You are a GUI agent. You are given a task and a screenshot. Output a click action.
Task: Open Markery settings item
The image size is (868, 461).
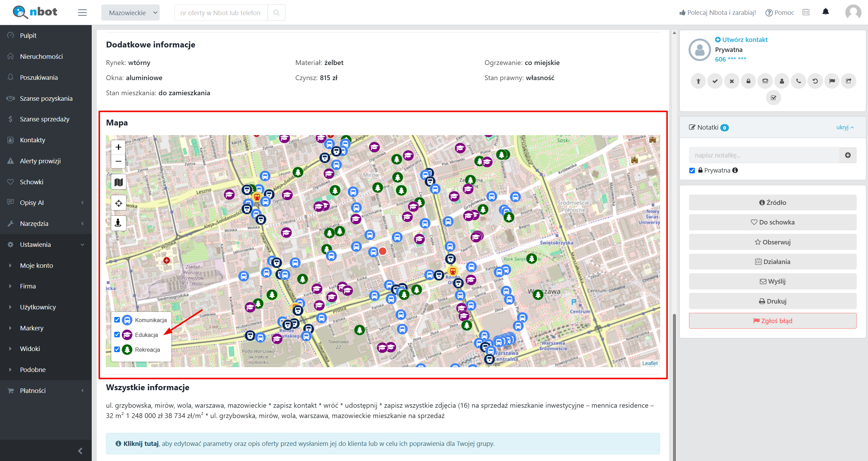pyautogui.click(x=46, y=328)
